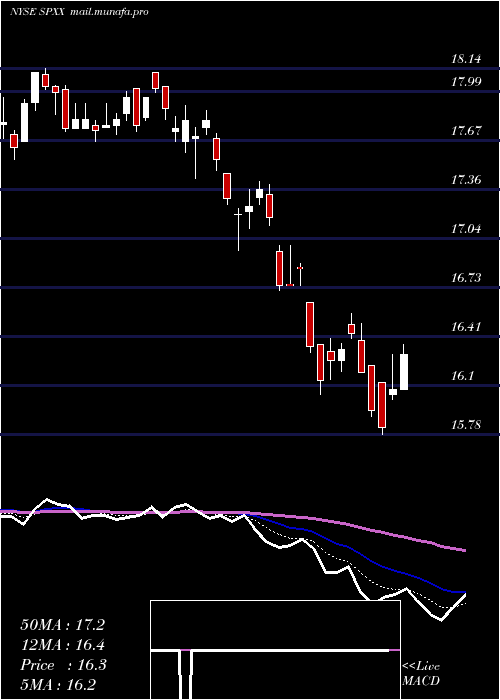Click the 12MA : 16.4 readout
This screenshot has width=500, height=700.
point(62,645)
